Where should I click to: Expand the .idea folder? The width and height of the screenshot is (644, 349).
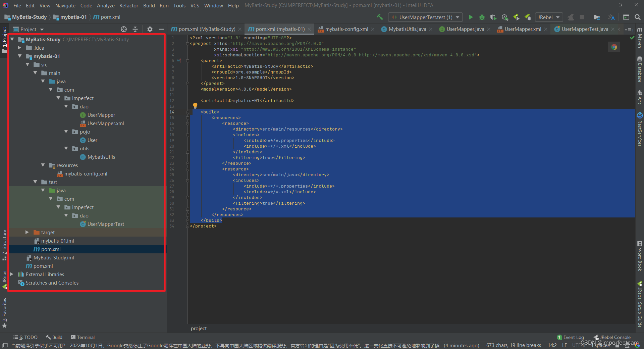(x=19, y=48)
